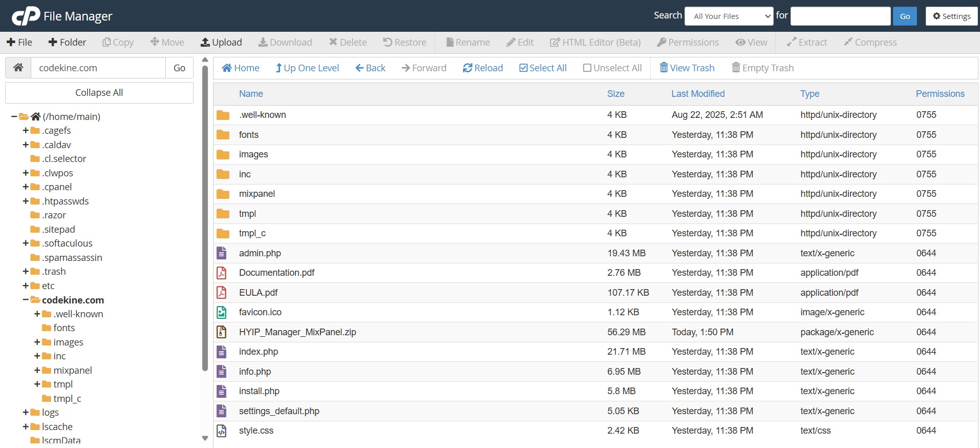The image size is (980, 448).
Task: Click the fonts folder icon in file list
Action: tap(223, 135)
